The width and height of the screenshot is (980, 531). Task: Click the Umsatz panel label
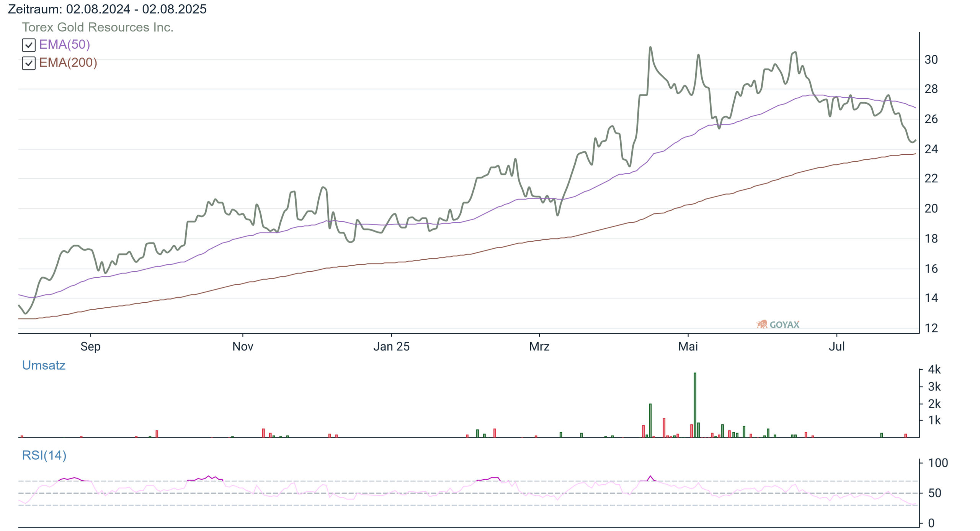[x=44, y=365]
